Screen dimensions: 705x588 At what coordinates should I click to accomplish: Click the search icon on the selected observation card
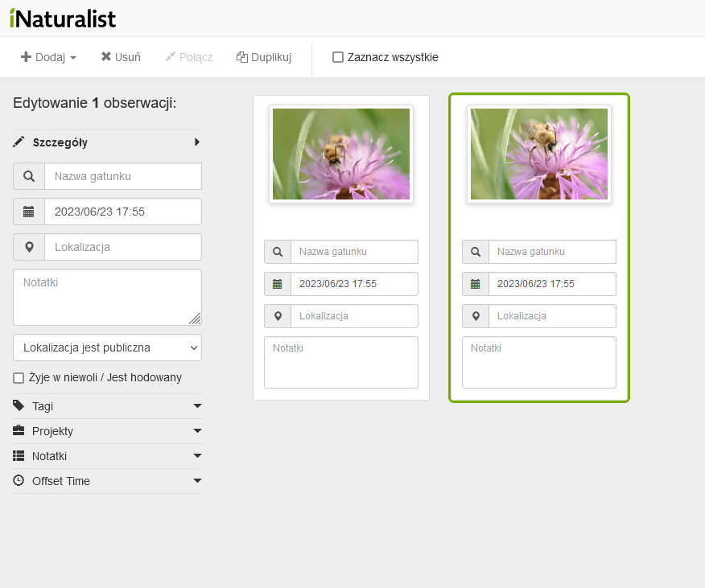(476, 252)
